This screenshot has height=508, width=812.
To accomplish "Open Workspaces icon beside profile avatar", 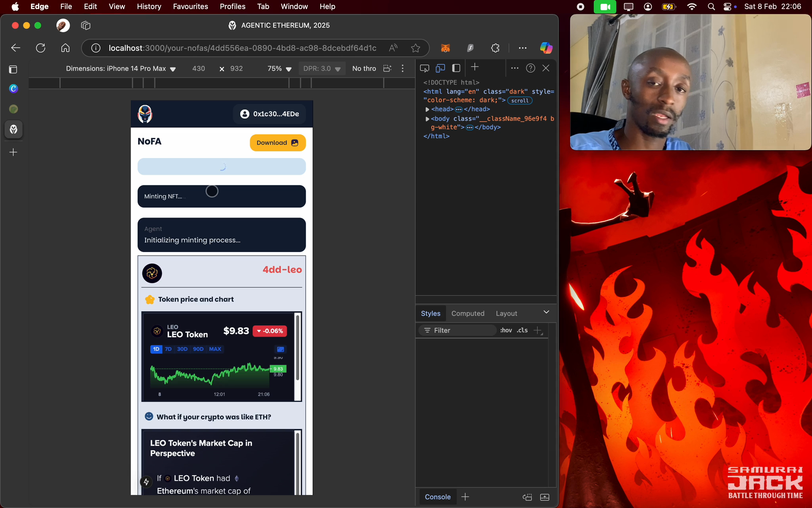I will pos(86,25).
